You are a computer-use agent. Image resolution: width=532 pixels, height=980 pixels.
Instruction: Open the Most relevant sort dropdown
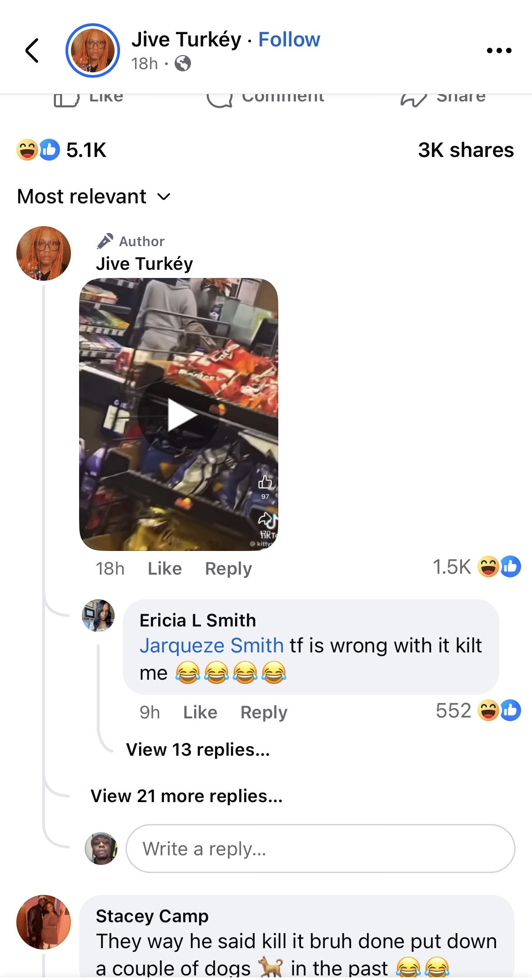(94, 197)
